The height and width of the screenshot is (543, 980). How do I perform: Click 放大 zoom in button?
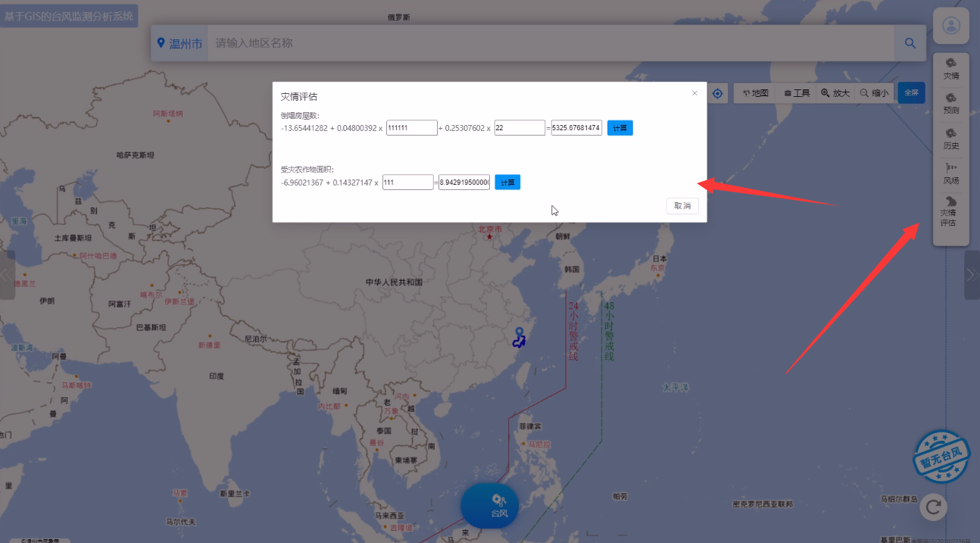pos(836,93)
